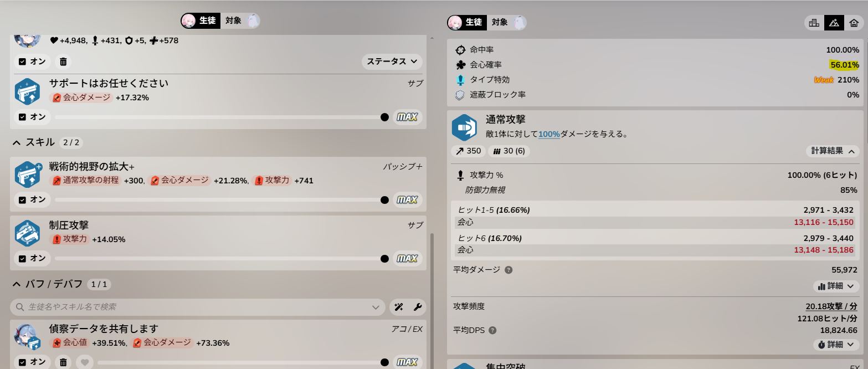The width and height of the screenshot is (868, 369).
Task: Open the buff search dropdown arrow
Action: click(375, 307)
